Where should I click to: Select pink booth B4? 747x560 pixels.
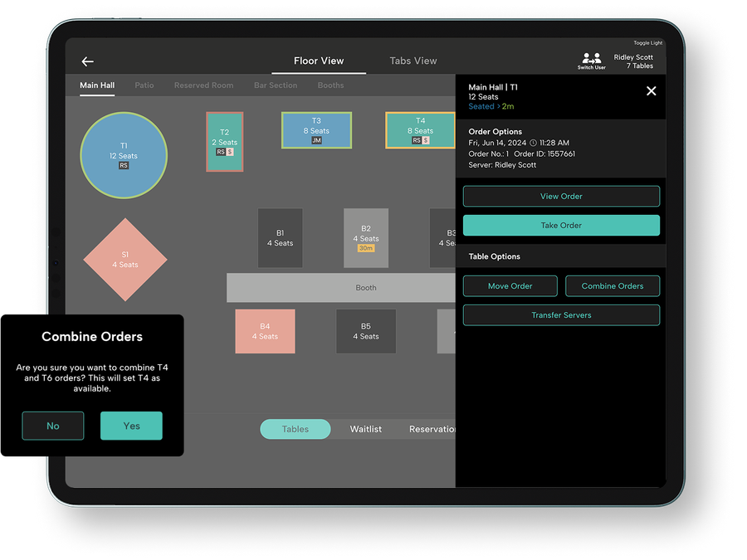265,331
